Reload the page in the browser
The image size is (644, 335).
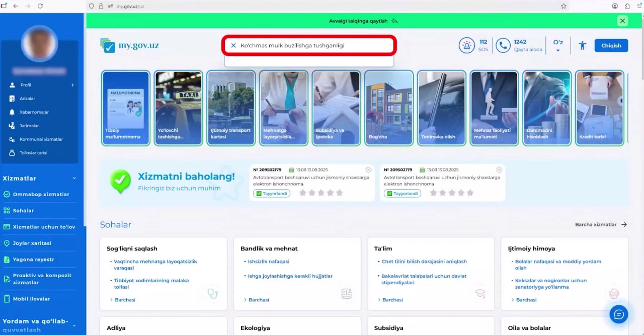(40, 6)
